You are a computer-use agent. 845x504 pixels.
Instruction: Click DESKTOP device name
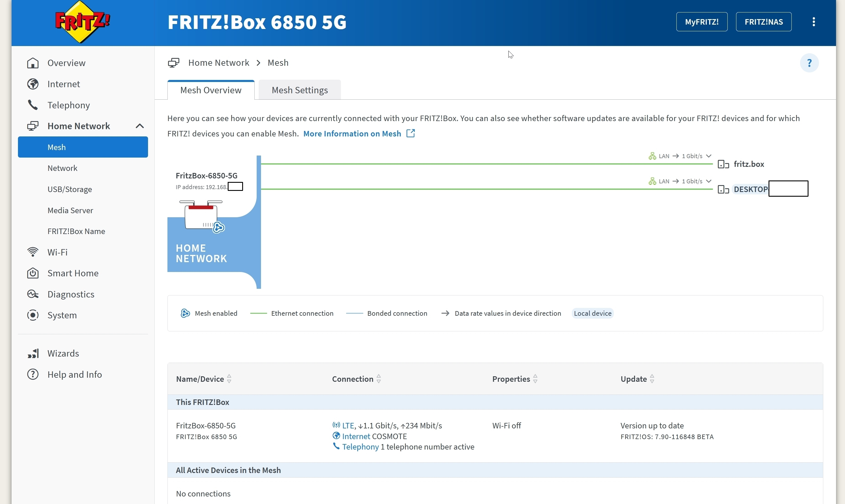[x=751, y=189]
